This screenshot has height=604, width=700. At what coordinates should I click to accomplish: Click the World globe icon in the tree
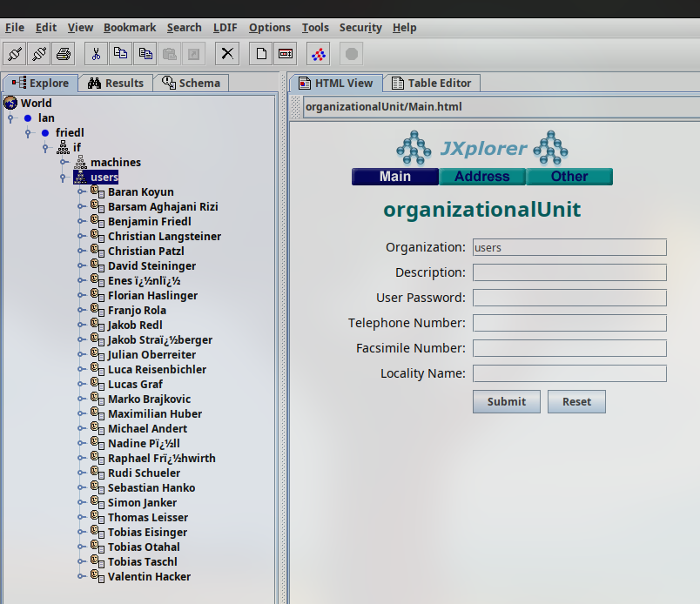[x=10, y=103]
